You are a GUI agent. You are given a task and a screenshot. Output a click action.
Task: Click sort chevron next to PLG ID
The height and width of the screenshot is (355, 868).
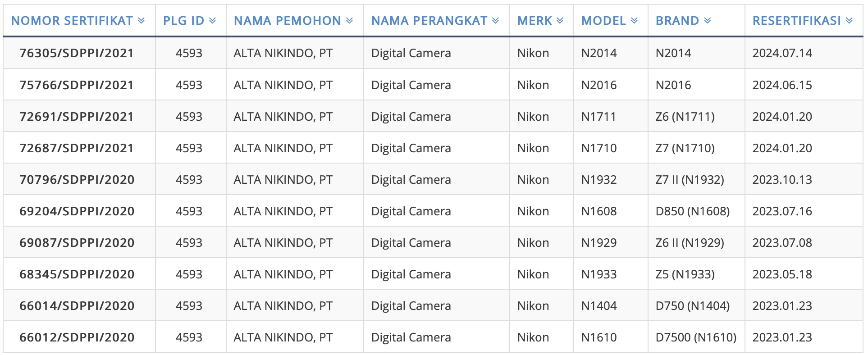point(213,21)
